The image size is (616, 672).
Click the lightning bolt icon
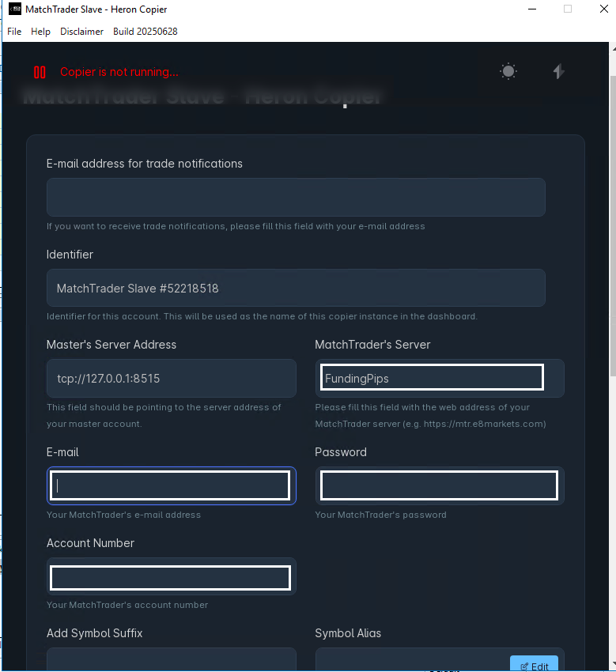coord(558,71)
